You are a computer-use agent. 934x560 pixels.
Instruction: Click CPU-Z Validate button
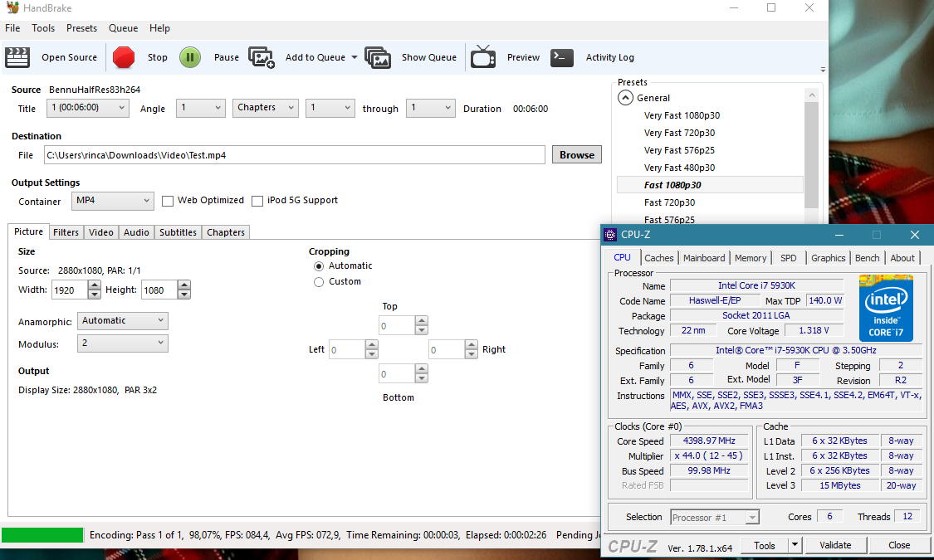tap(835, 544)
